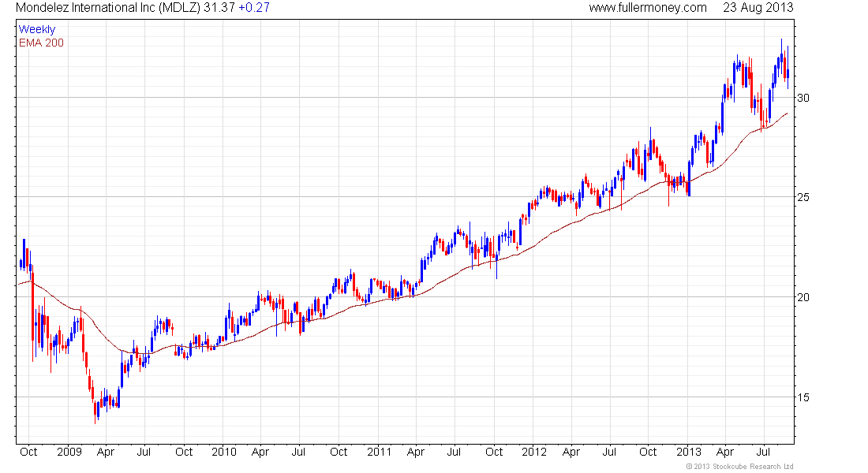Click the '2012' year label on time axis
Viewport: 868px width, 473px height.
tap(534, 452)
